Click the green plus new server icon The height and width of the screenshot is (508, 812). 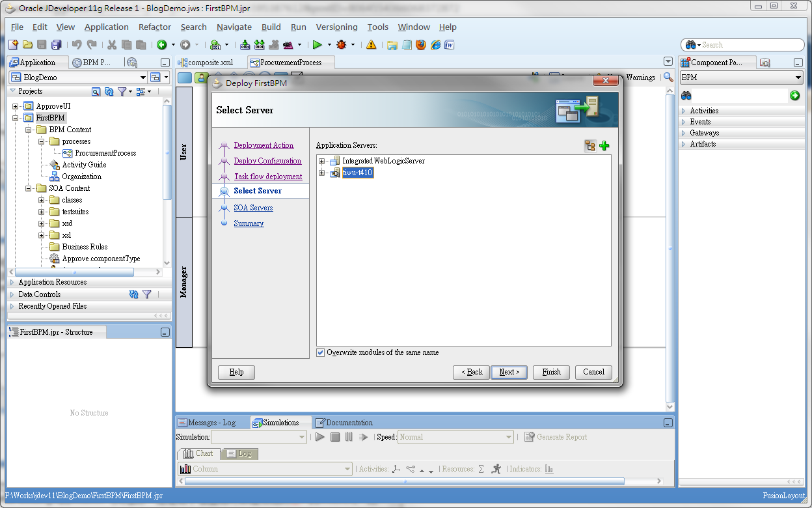604,146
